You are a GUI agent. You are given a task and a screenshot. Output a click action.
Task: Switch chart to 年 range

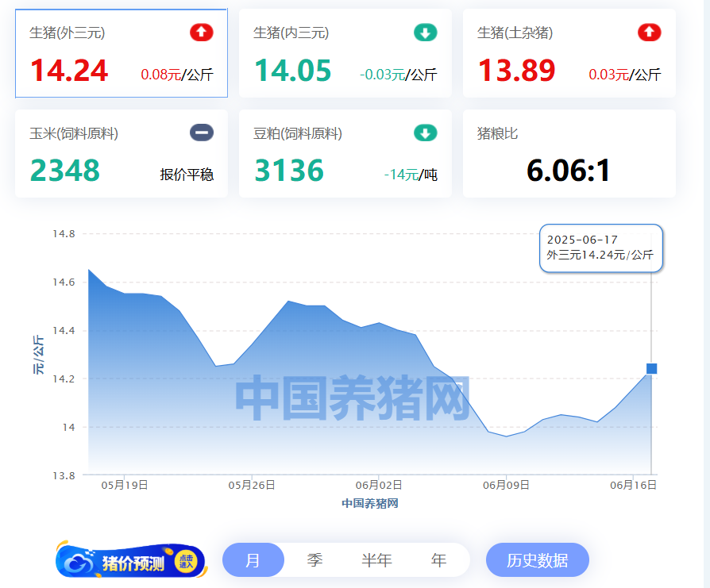point(438,560)
